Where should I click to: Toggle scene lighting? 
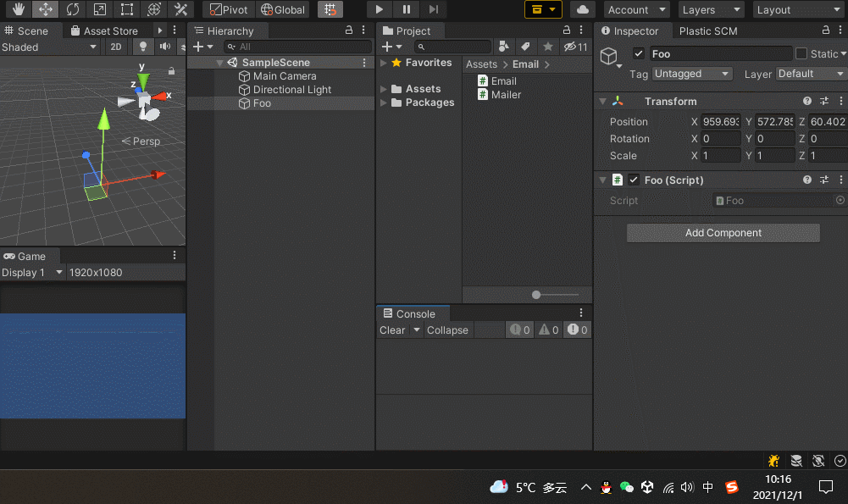[x=143, y=47]
